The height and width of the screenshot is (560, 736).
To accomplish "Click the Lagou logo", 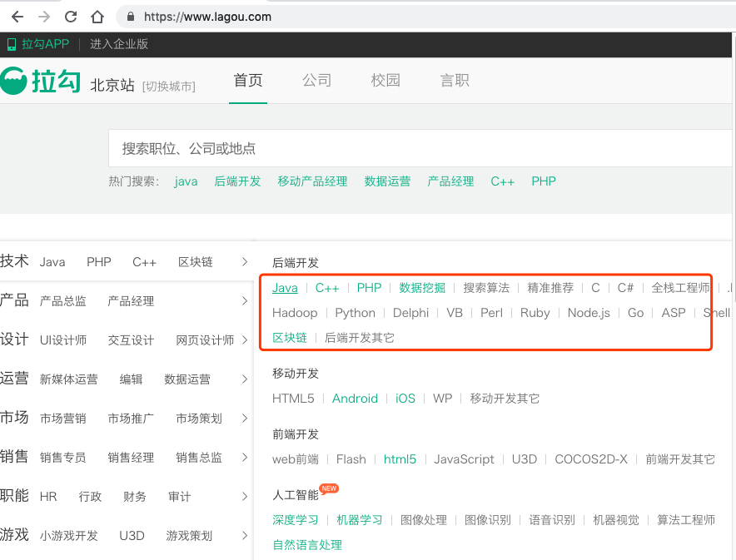I will pyautogui.click(x=40, y=81).
